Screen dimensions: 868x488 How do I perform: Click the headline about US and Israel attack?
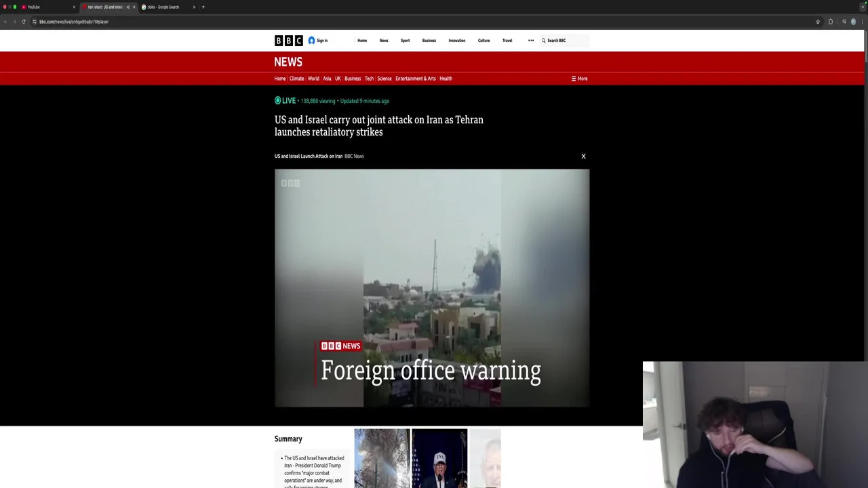(x=379, y=126)
